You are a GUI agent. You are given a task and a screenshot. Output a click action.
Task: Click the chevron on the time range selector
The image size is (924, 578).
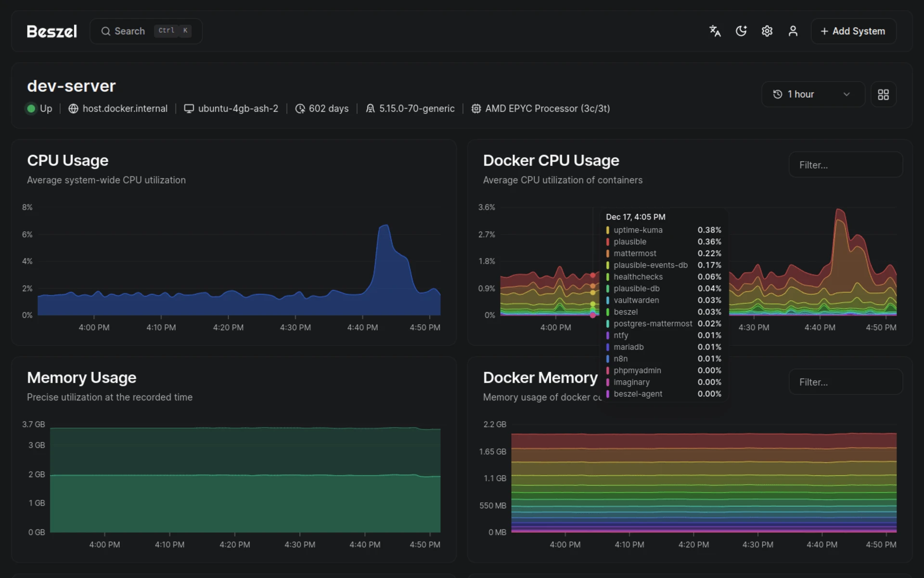point(847,94)
